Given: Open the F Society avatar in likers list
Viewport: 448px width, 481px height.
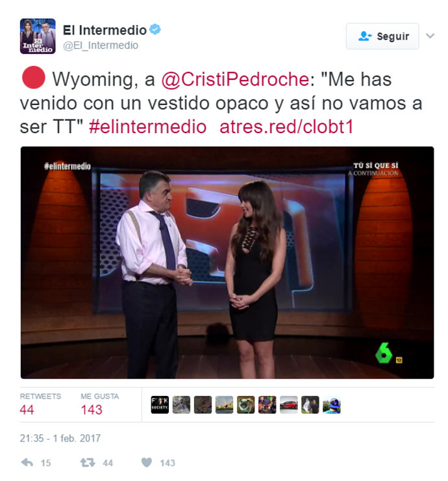Looking at the screenshot, I should click(x=160, y=404).
